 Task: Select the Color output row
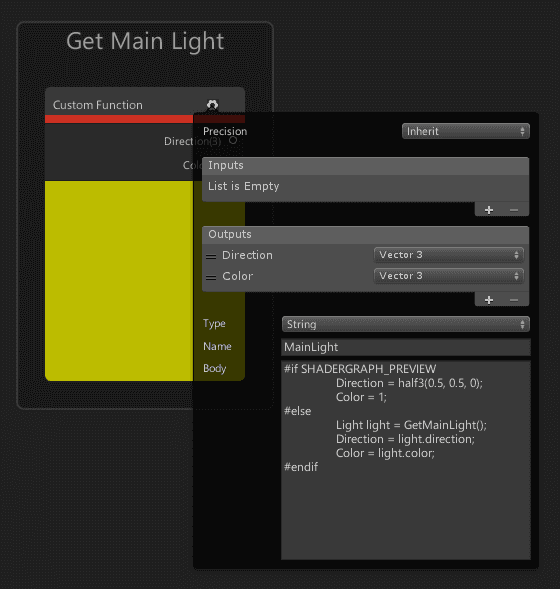click(365, 276)
